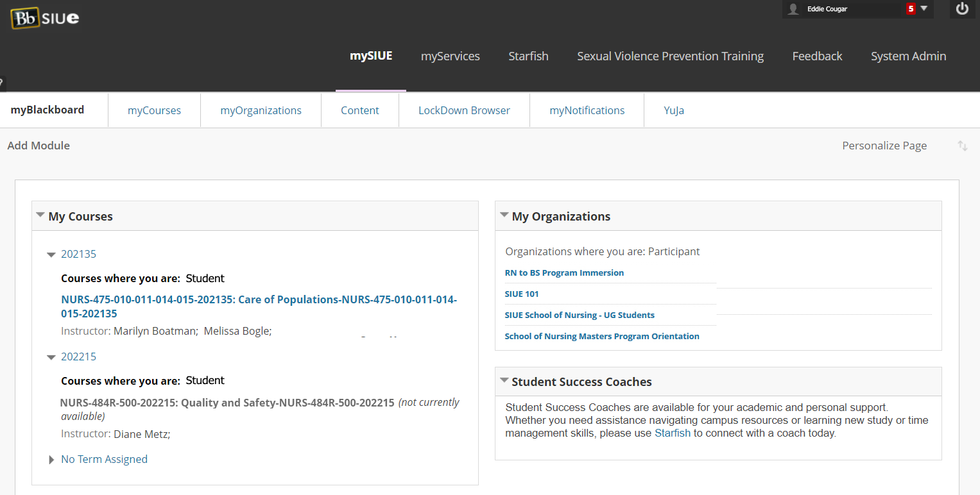Expand the No Term Assigned group
The height and width of the screenshot is (495, 980).
pos(51,460)
